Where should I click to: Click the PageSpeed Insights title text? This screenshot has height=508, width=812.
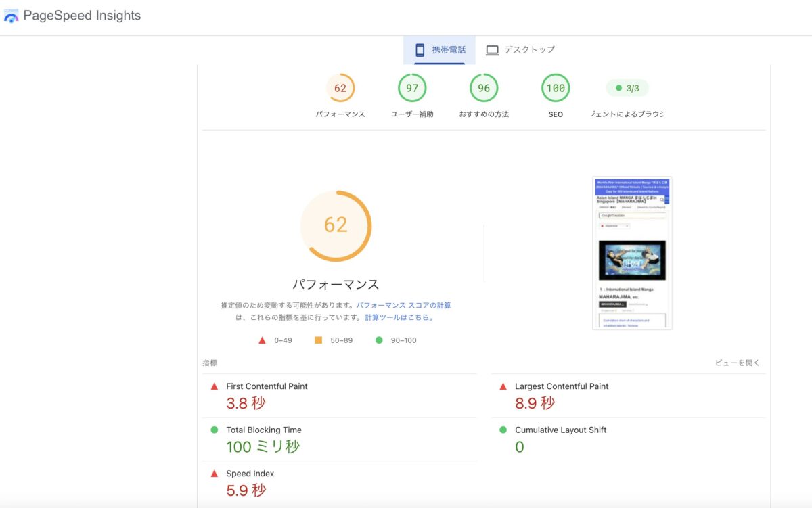(82, 16)
